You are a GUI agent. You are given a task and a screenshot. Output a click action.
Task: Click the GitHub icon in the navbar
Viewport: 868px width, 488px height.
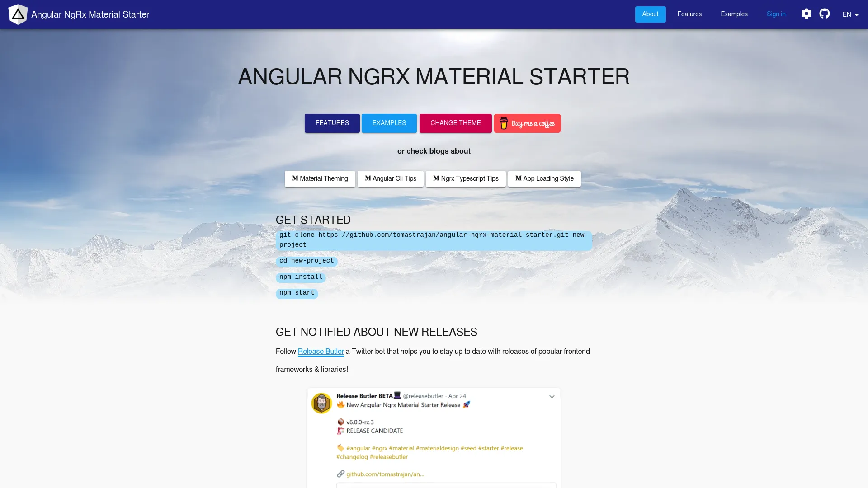(x=825, y=14)
